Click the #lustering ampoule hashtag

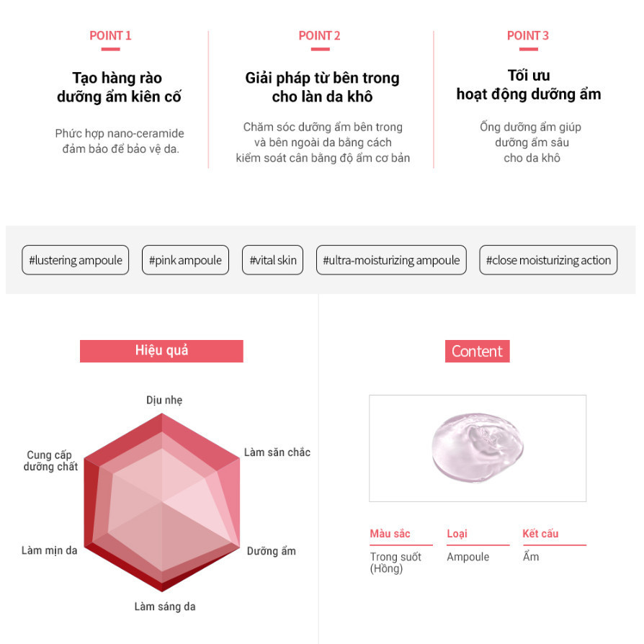pos(76,260)
